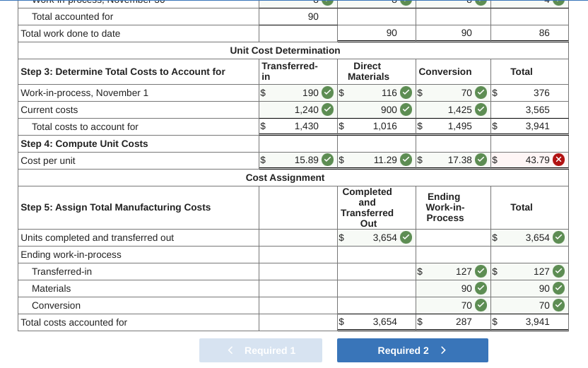Screen dimensions: 588x368
Task: Click green check beside ending WIP conversion 70
Action: click(x=481, y=305)
